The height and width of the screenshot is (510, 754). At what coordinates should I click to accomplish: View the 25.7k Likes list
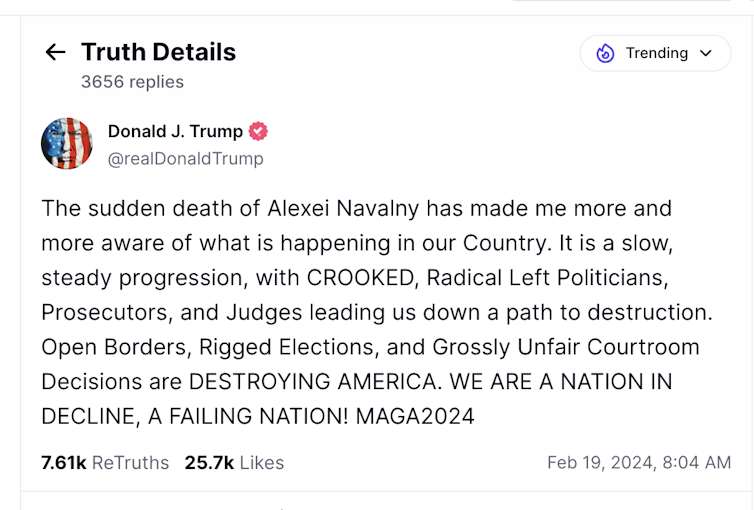[x=234, y=462]
